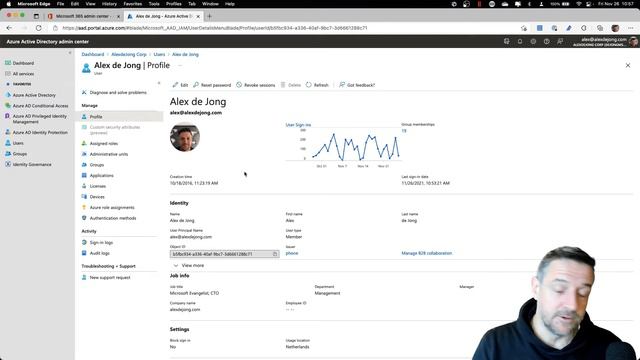This screenshot has width=640, height=360.
Task: Click Revoke sessions button
Action: point(256,85)
